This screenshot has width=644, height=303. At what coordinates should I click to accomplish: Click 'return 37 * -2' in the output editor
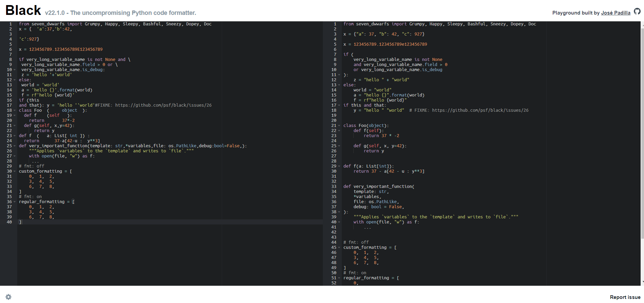pyautogui.click(x=382, y=136)
